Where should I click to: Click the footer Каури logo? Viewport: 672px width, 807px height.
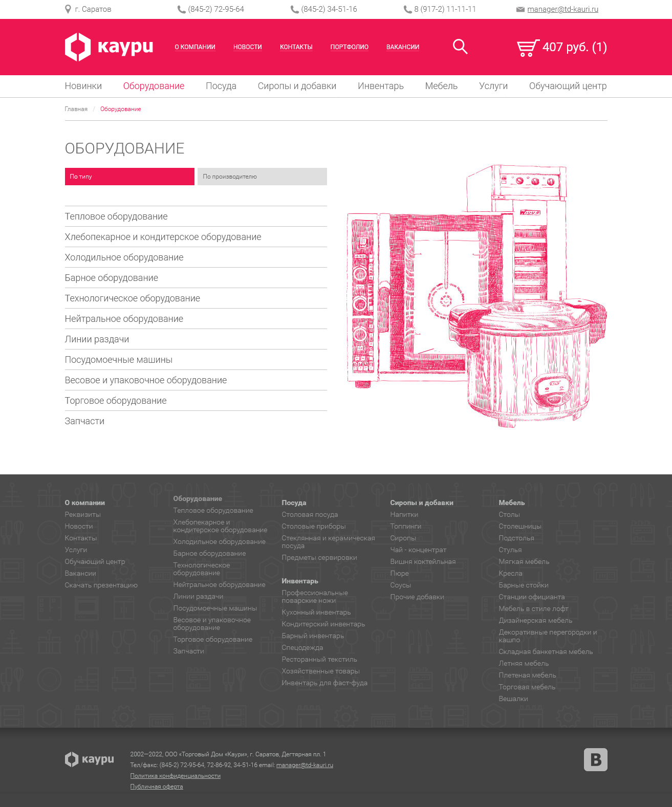(90, 759)
